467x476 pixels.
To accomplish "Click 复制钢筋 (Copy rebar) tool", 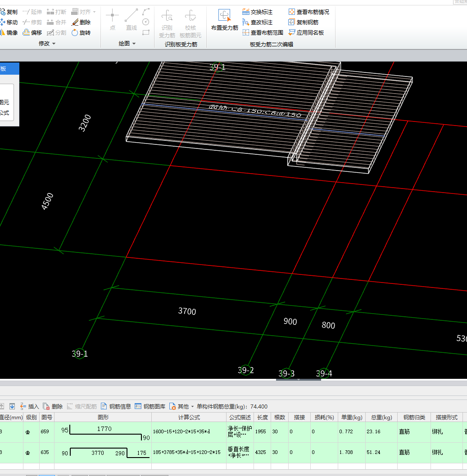I will [x=303, y=22].
